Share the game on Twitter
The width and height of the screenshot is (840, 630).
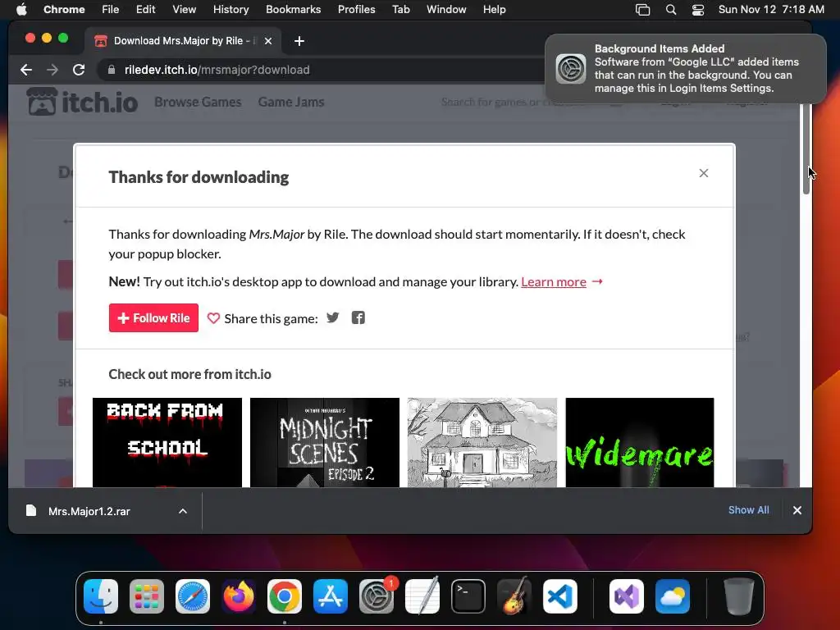click(333, 317)
